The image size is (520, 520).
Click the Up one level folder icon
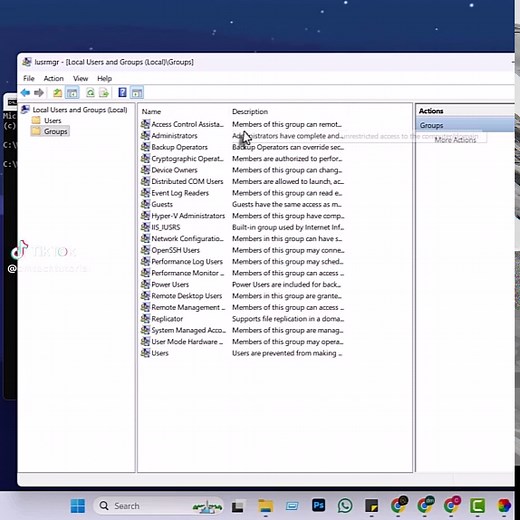pyautogui.click(x=58, y=93)
